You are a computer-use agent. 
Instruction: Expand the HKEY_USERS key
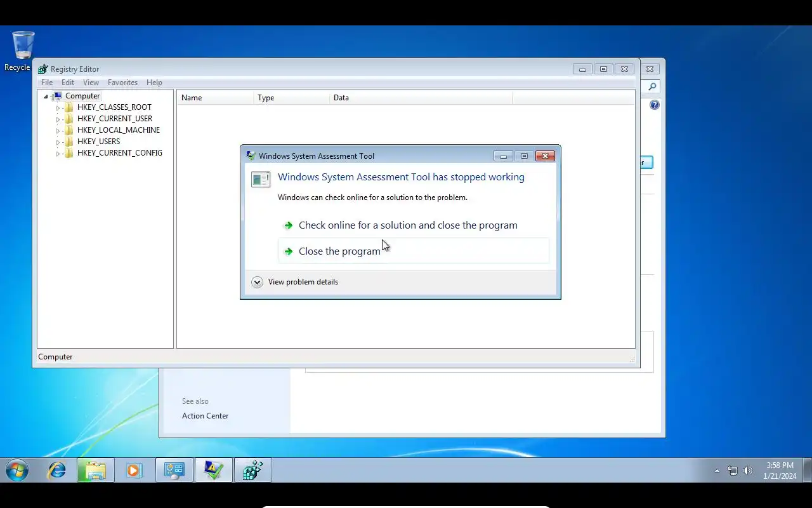(x=58, y=142)
